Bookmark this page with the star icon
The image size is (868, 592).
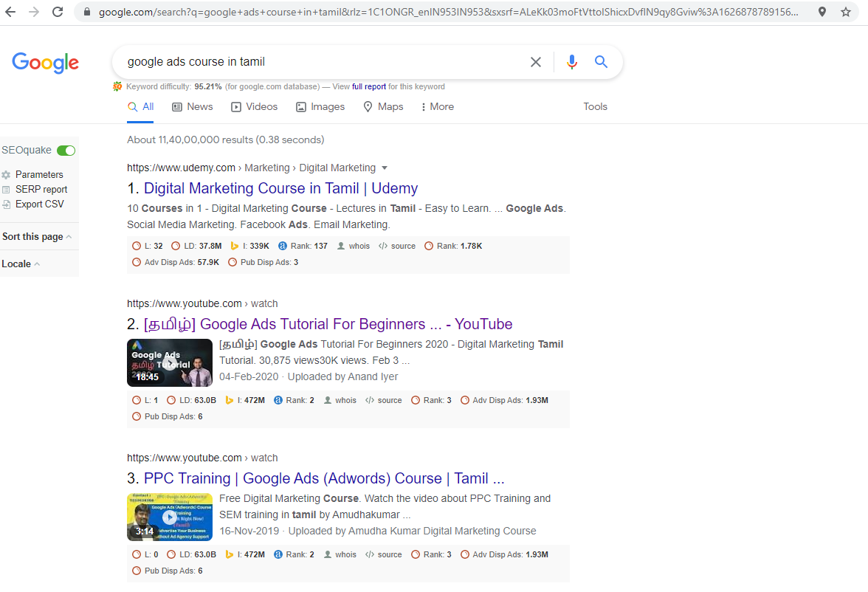tap(846, 13)
